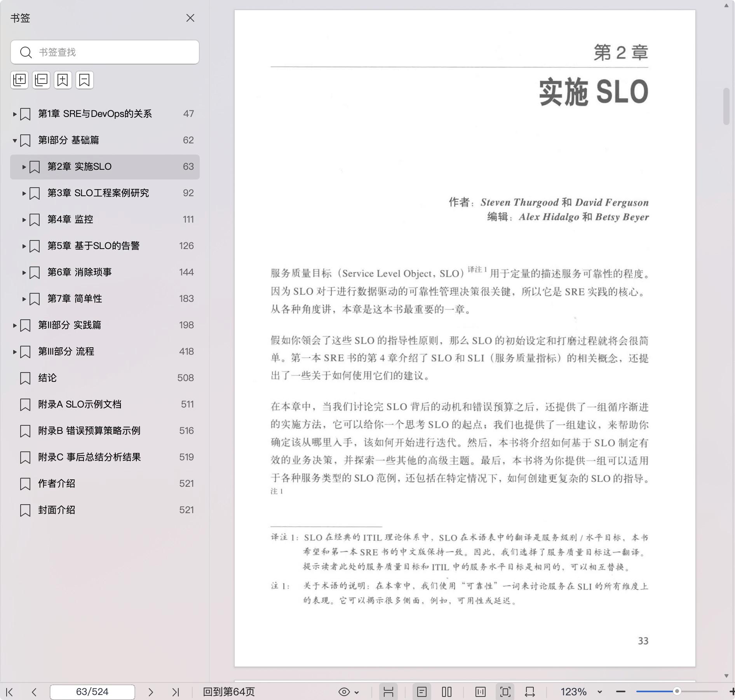735x700 pixels.
Task: Toggle two-page view mode
Action: (447, 692)
